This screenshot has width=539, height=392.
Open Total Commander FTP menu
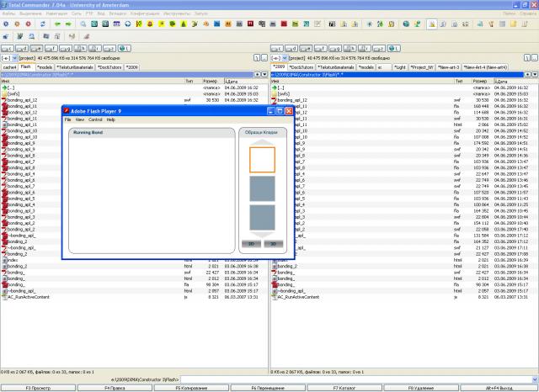point(89,13)
